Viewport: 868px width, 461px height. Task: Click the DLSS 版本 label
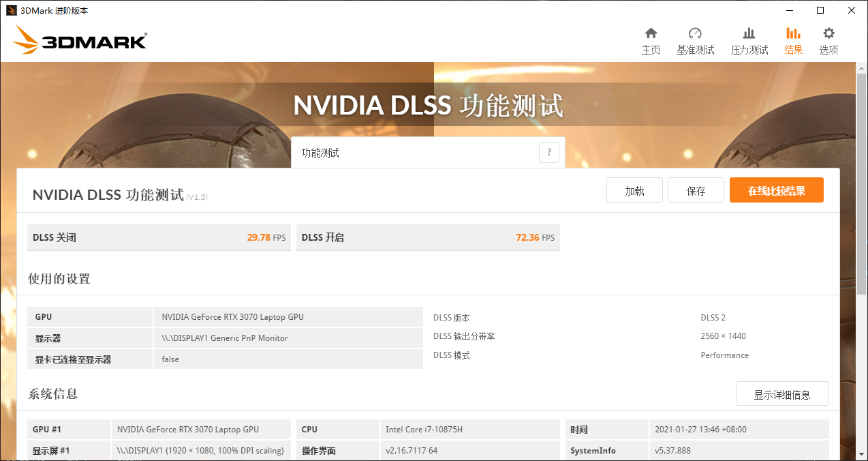coord(452,318)
